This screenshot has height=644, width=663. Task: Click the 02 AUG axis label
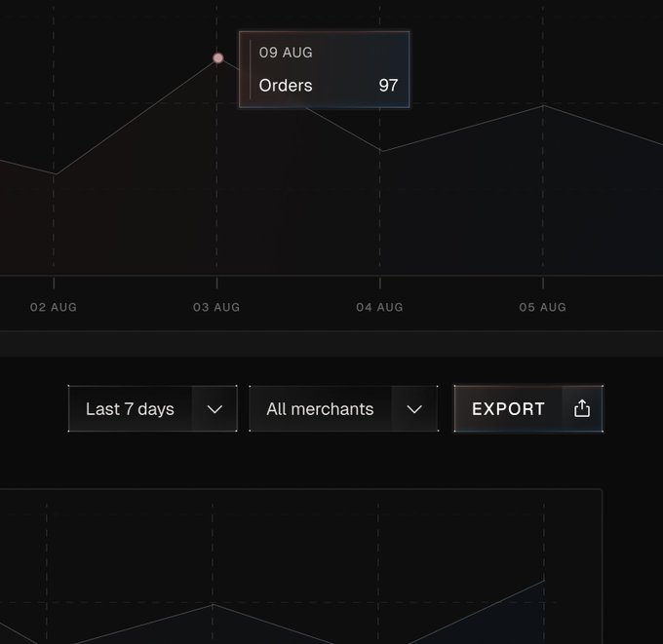coord(54,307)
